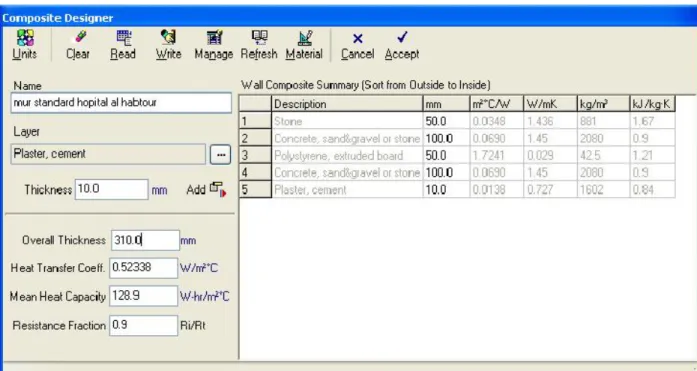Click the 1602 density cell

click(x=603, y=190)
